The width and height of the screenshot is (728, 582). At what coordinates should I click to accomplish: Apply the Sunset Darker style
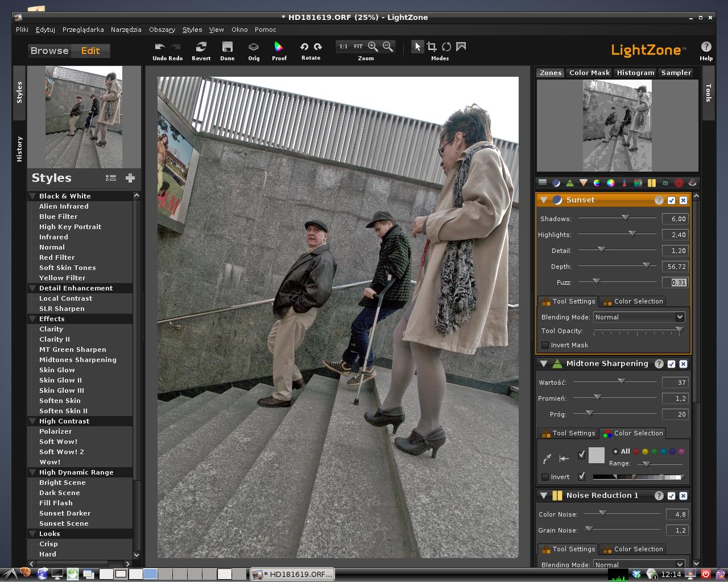[x=65, y=513]
